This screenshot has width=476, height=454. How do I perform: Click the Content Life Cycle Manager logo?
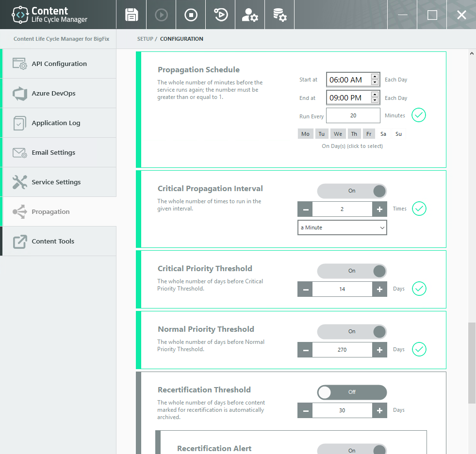pyautogui.click(x=49, y=15)
